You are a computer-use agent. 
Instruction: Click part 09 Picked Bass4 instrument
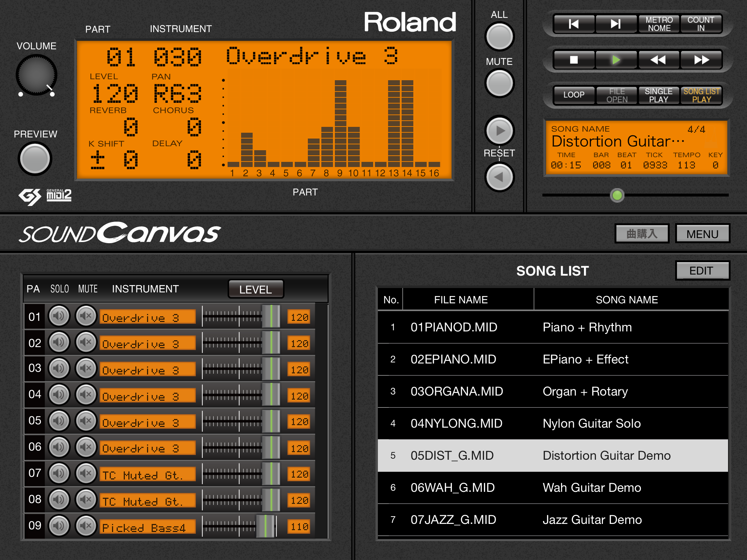click(148, 527)
